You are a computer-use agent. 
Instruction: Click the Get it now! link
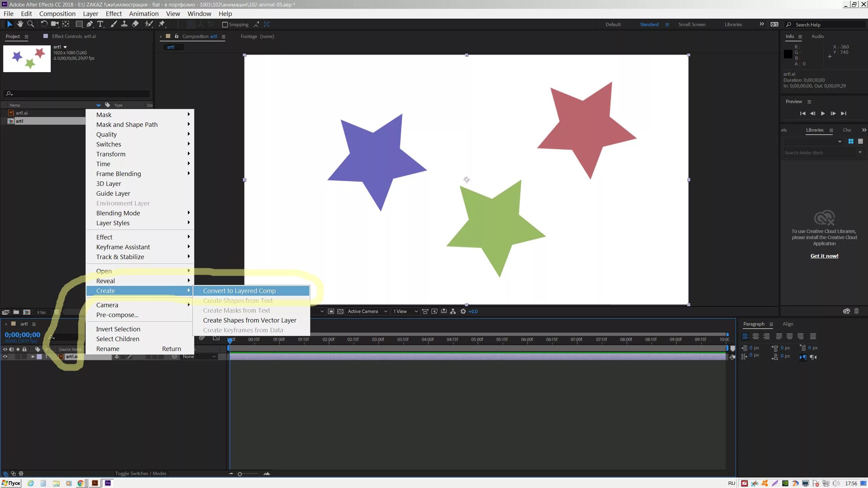click(824, 256)
